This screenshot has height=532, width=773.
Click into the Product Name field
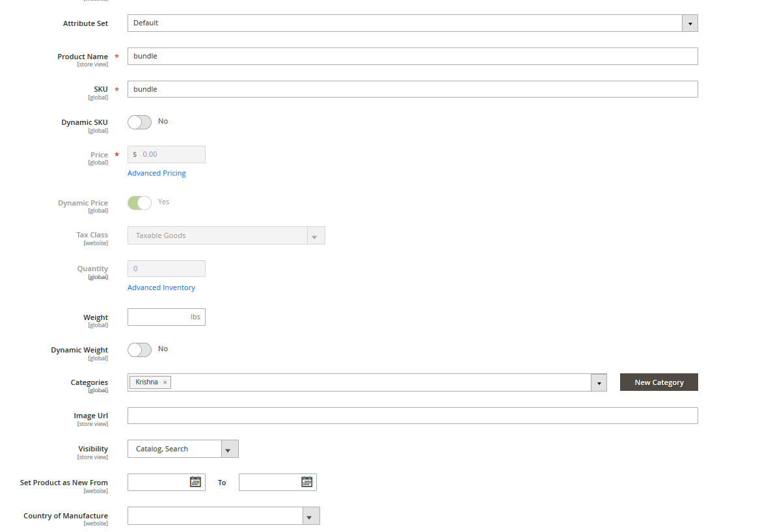(413, 56)
